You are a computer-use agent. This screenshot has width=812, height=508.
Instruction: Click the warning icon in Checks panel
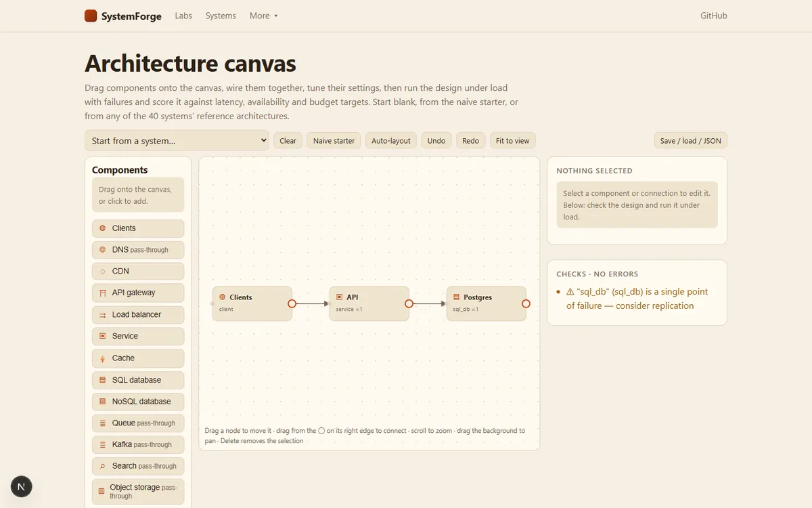(570, 292)
